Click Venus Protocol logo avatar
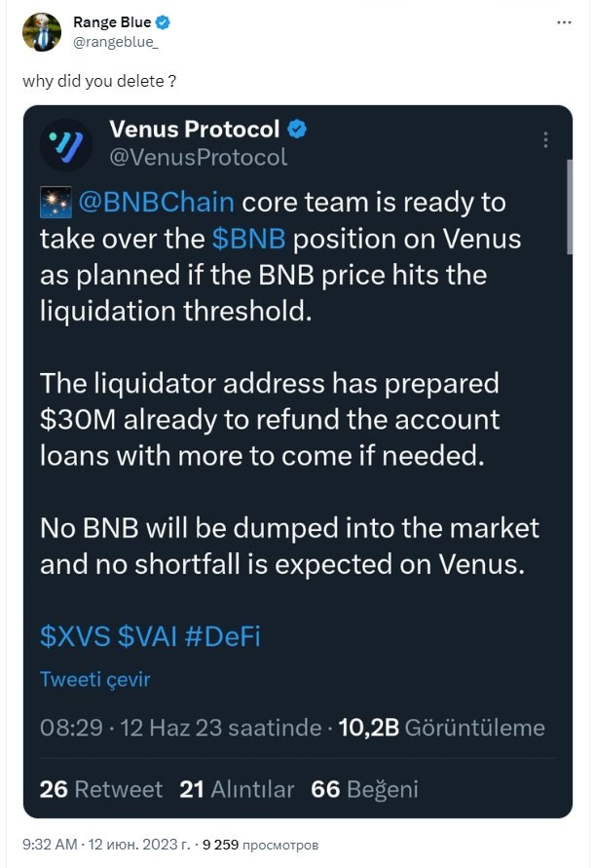Screen dimensions: 594x868 pyautogui.click(x=66, y=144)
